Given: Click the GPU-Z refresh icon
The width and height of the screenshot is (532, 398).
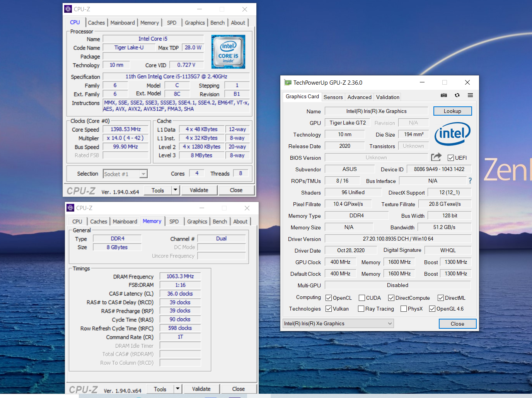Looking at the screenshot, I should (457, 95).
